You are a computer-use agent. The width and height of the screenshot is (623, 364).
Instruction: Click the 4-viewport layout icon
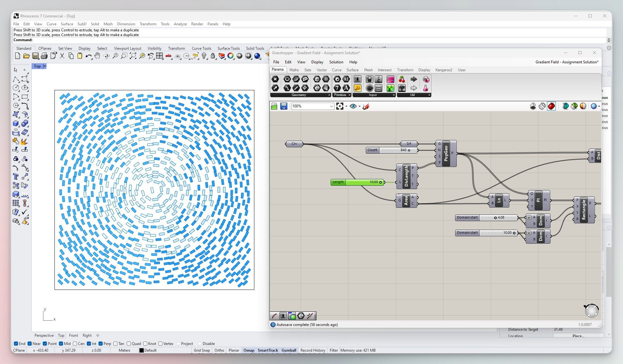[x=159, y=56]
